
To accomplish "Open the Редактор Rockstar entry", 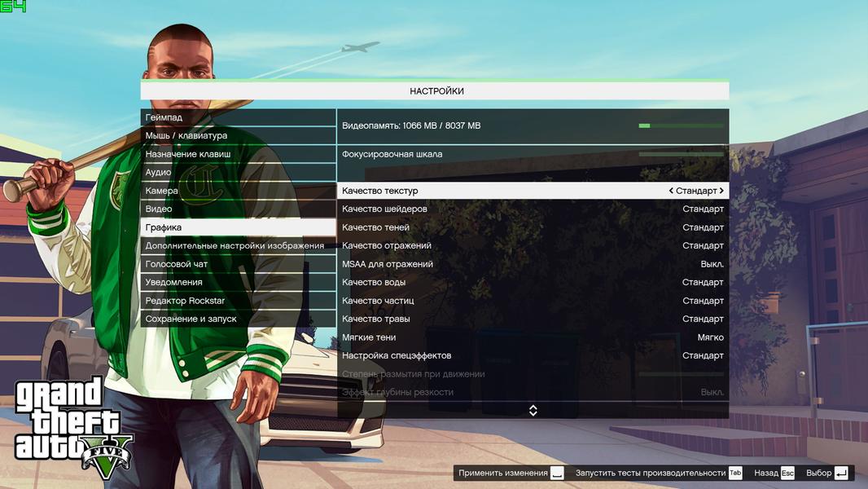I will 238,301.
